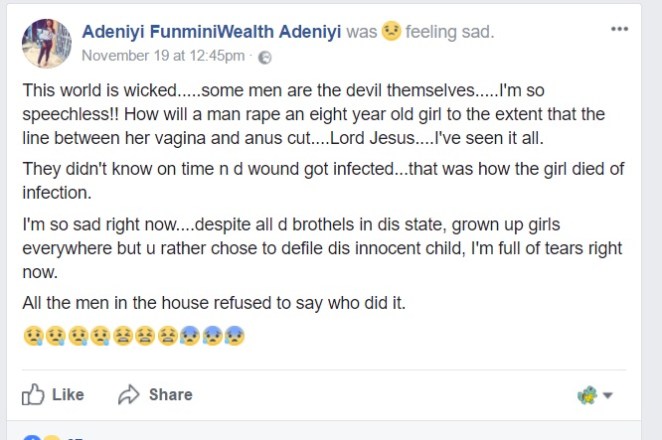Click the thumbs-up Like icon

pyautogui.click(x=33, y=394)
